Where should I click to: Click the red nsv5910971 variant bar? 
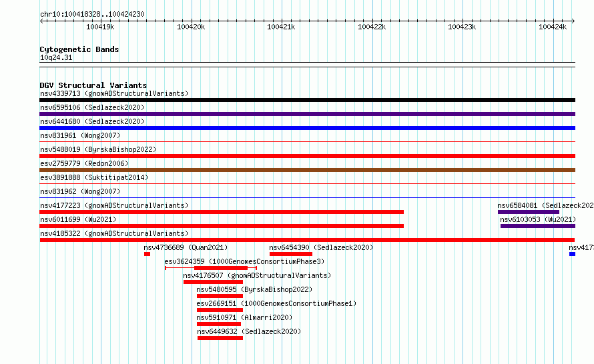219,324
